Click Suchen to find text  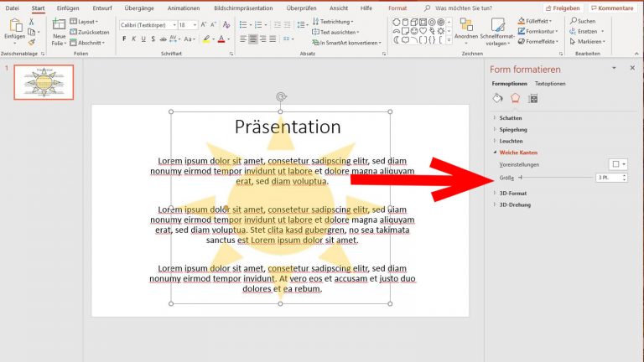pos(583,21)
